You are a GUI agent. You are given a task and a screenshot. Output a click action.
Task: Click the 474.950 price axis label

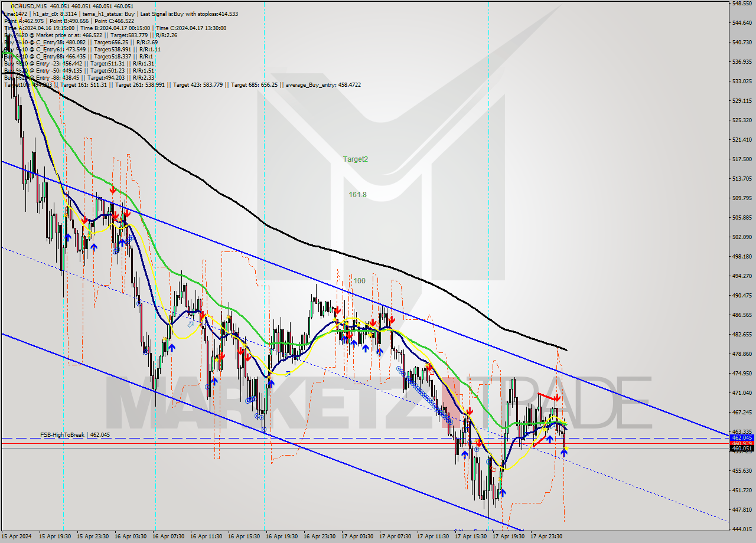coord(742,374)
